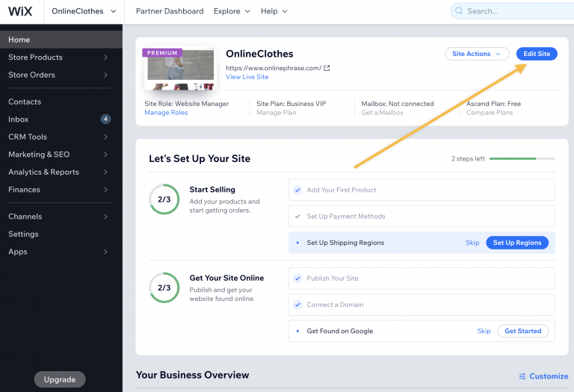The image size is (574, 392).
Task: Expand Store Products chevron
Action: coord(105,57)
